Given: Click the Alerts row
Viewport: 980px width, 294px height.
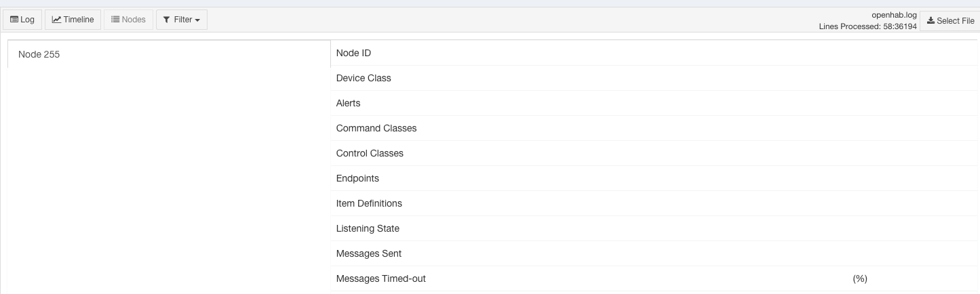Looking at the screenshot, I should point(655,103).
